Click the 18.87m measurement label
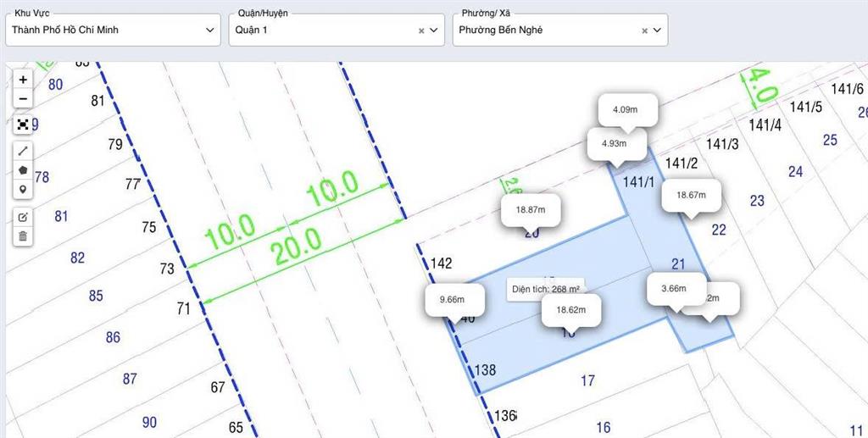This screenshot has height=438, width=868. [531, 209]
